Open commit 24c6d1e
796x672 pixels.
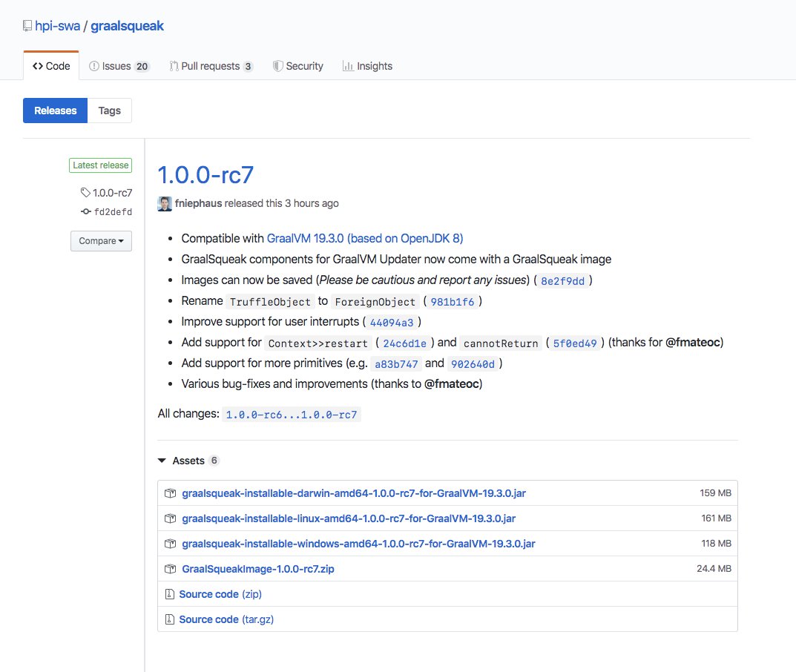tap(404, 343)
